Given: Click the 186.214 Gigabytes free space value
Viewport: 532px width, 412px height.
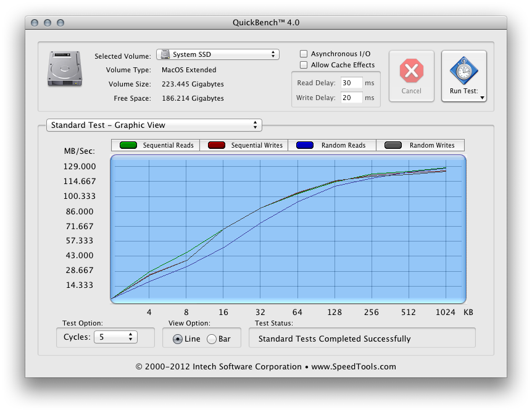Looking at the screenshot, I should 193,98.
